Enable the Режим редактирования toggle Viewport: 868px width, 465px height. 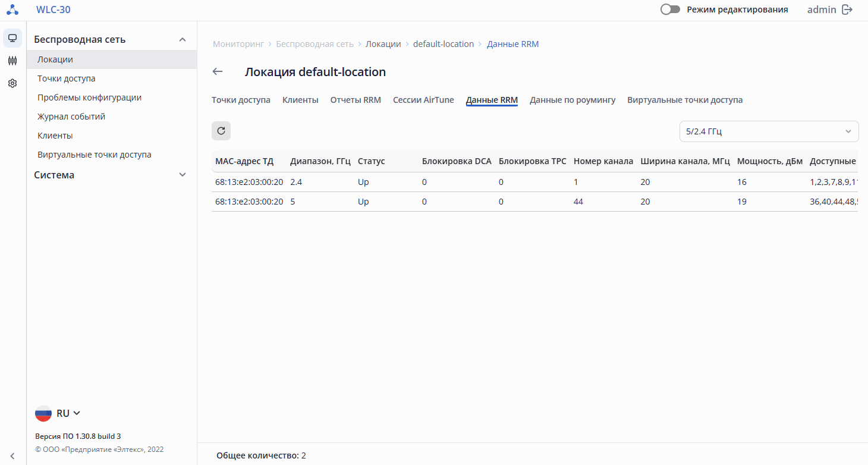click(670, 10)
